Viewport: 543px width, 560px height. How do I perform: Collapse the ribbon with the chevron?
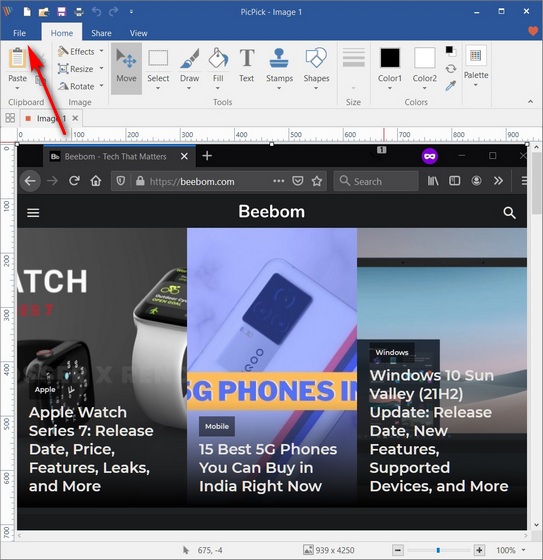point(530,102)
